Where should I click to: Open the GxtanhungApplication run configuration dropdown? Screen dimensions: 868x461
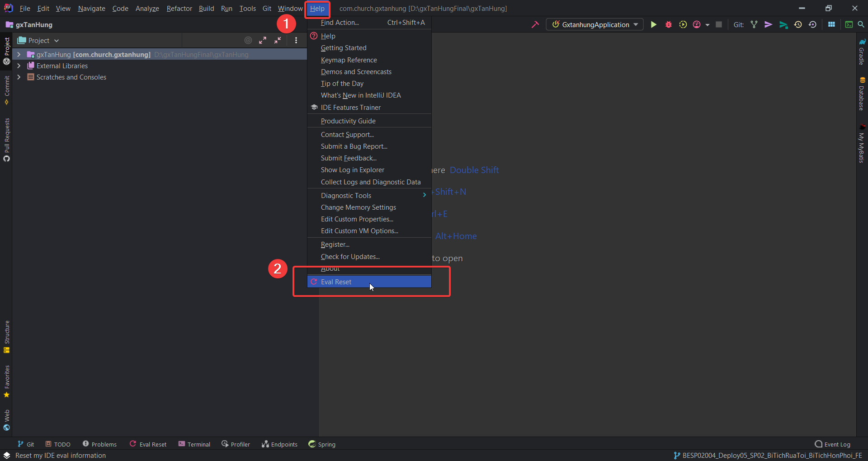point(595,25)
